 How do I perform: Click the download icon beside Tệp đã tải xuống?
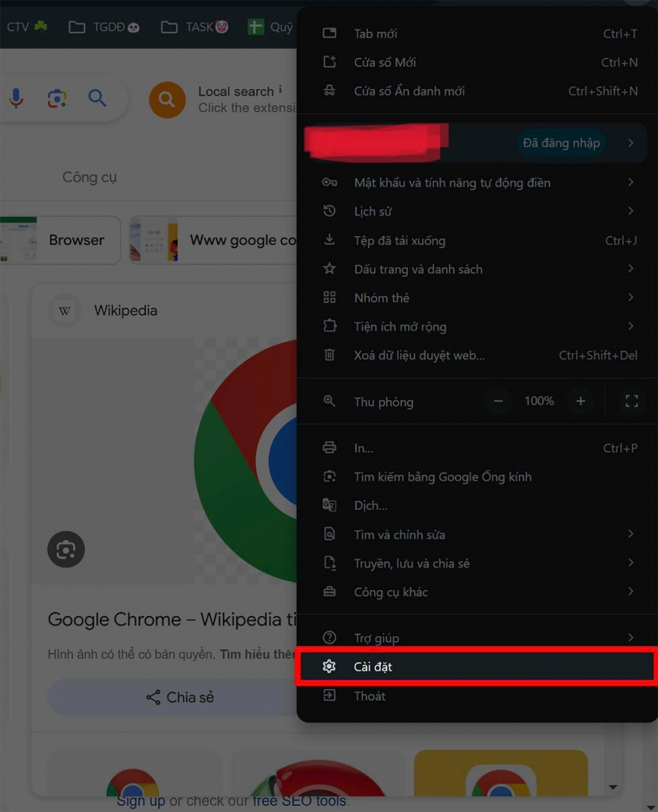[x=330, y=240]
